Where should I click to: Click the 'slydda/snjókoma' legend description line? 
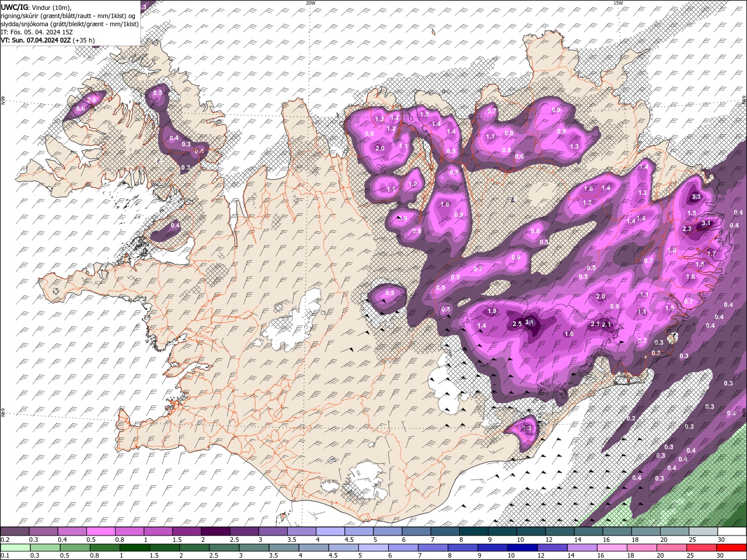point(69,24)
